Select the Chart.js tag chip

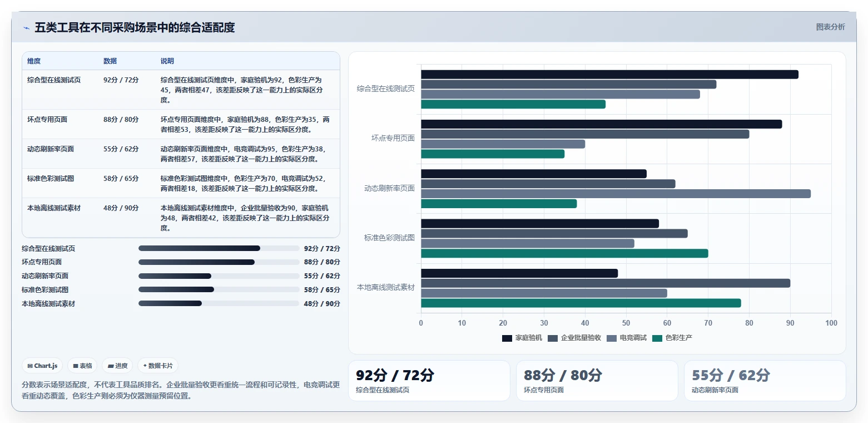43,366
